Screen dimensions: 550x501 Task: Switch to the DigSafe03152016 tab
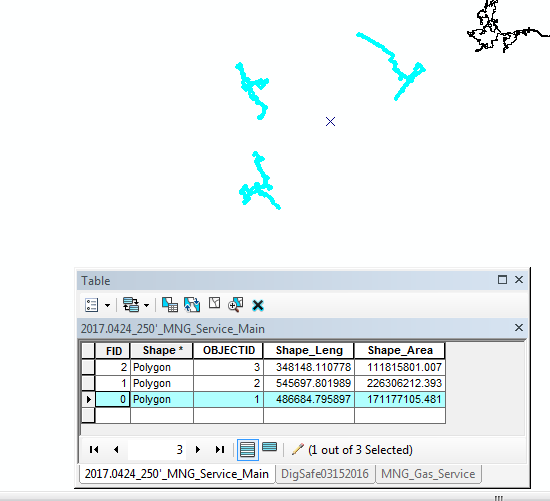coord(325,474)
